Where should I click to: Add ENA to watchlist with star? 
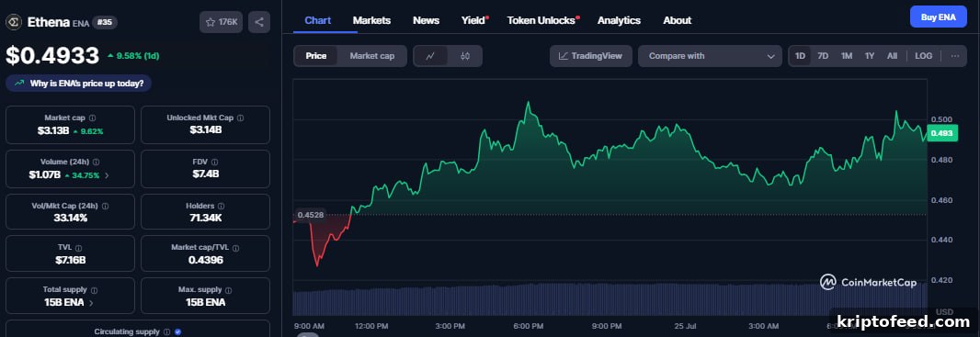(x=222, y=22)
